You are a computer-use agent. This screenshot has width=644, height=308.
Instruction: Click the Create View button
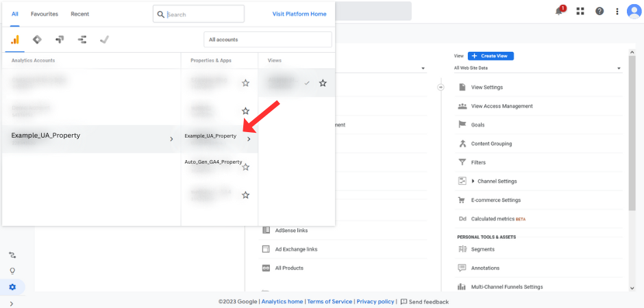coord(491,55)
